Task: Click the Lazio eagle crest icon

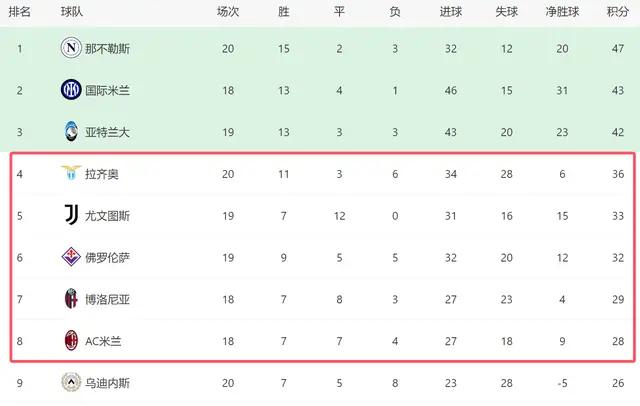Action: point(70,174)
